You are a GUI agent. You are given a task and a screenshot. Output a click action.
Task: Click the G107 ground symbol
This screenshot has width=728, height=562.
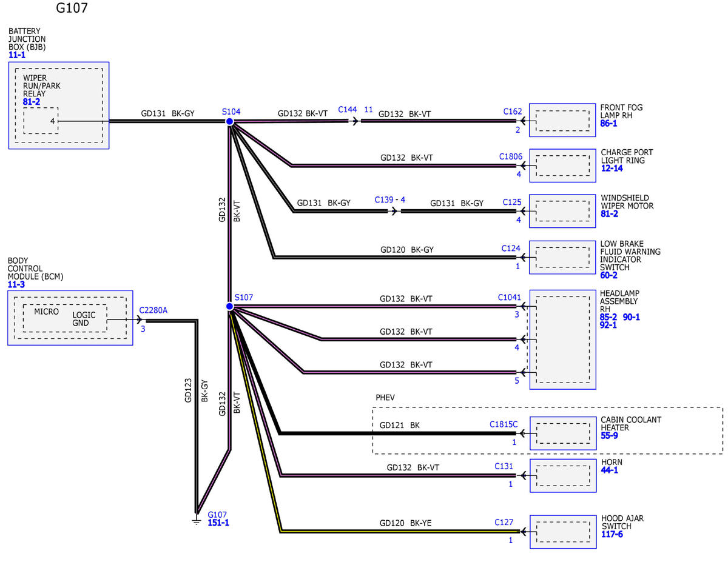tap(196, 520)
